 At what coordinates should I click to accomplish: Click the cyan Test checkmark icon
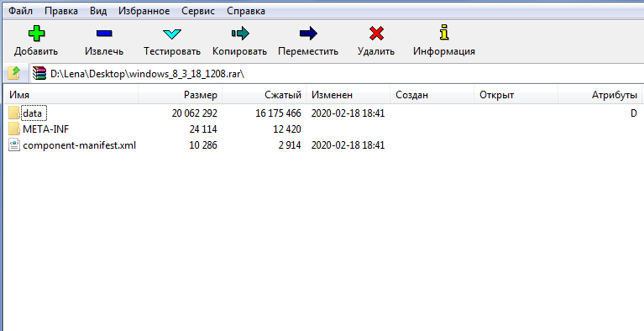pyautogui.click(x=171, y=34)
